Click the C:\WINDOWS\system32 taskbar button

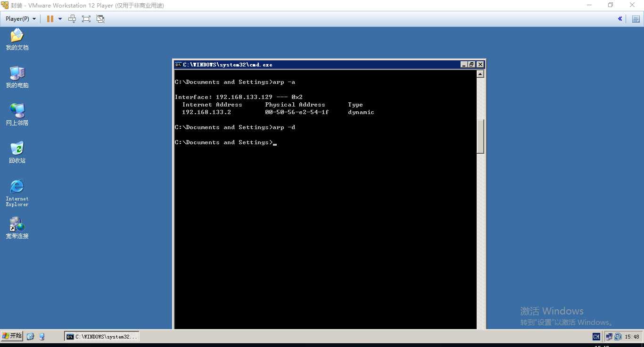tap(102, 337)
